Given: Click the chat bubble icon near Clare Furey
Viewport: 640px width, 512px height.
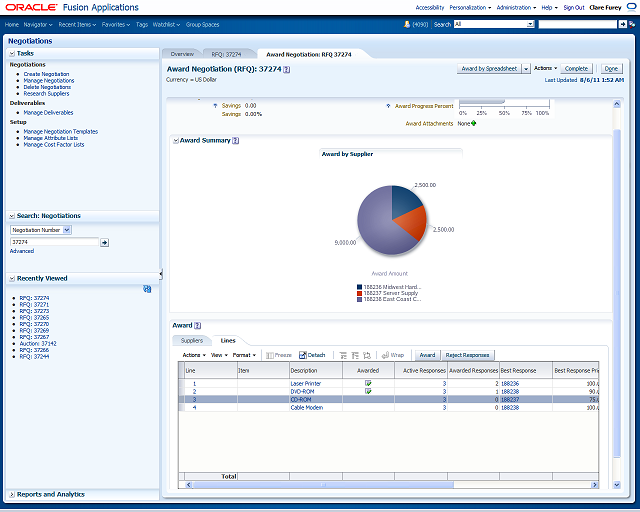Looking at the screenshot, I should click(x=631, y=7).
